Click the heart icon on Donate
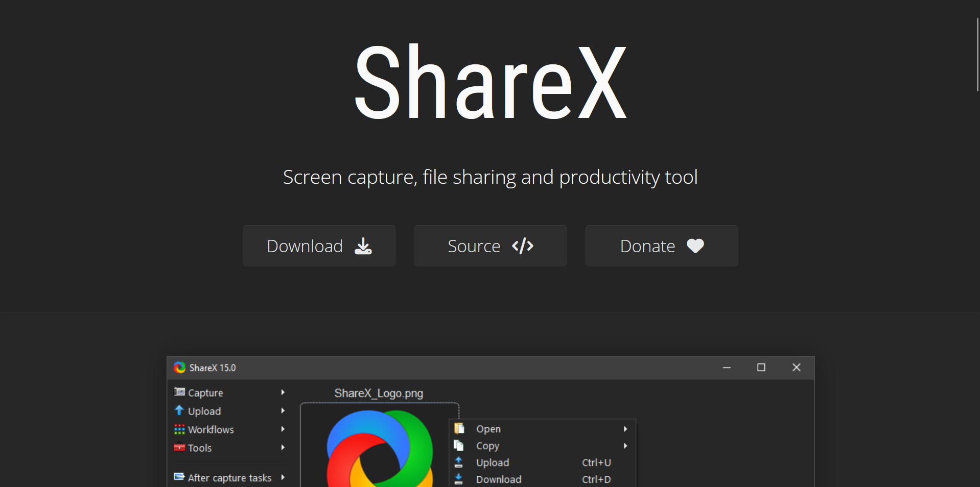 [x=695, y=246]
